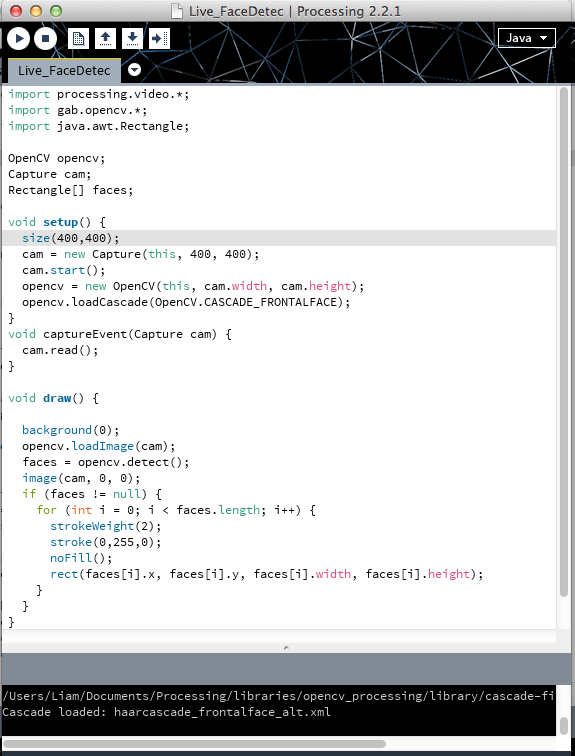Create a new sketch file
575x756 pixels.
[78, 39]
